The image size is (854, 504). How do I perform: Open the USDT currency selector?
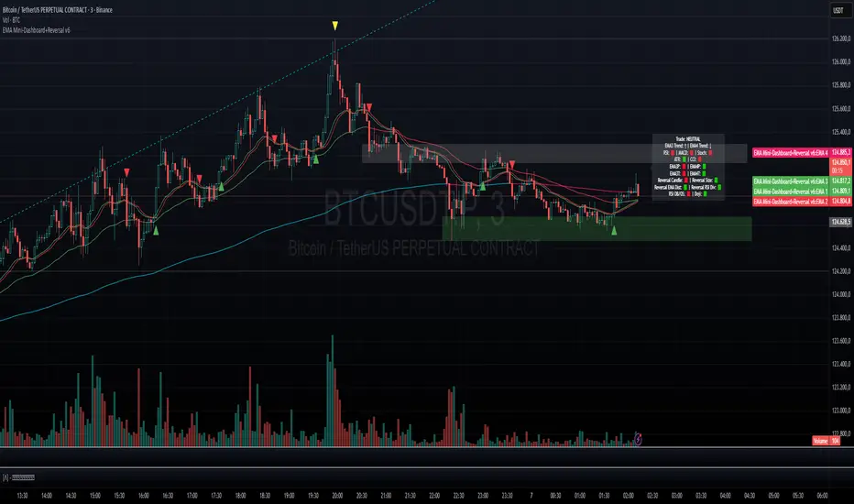(838, 10)
